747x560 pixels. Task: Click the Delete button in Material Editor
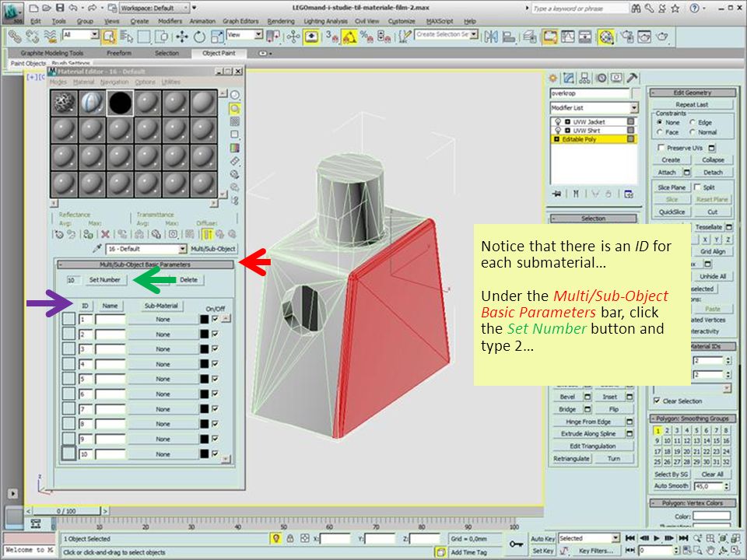click(x=188, y=279)
